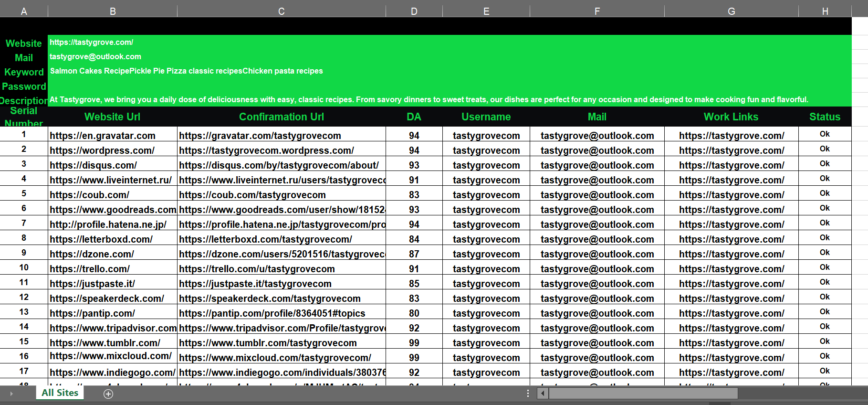Select column D header

[414, 11]
